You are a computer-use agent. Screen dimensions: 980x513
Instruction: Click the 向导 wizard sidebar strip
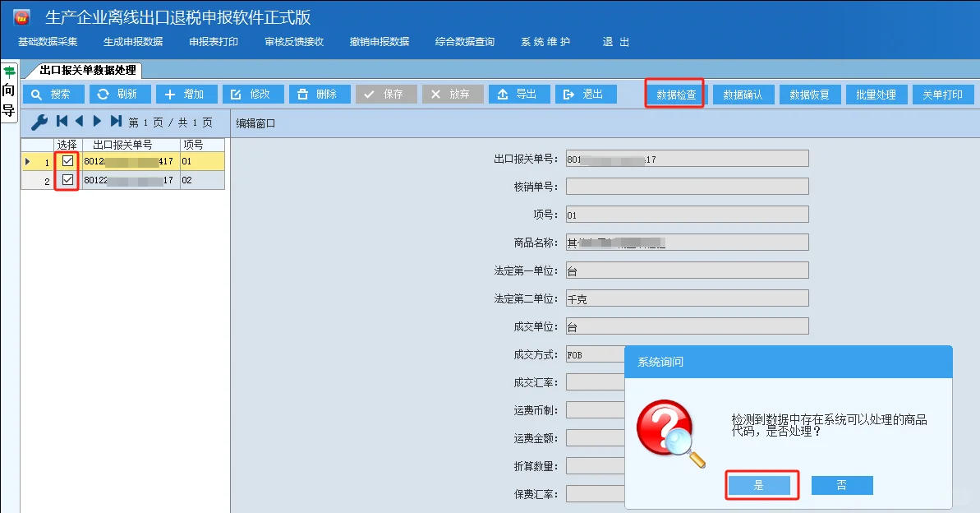click(8, 88)
